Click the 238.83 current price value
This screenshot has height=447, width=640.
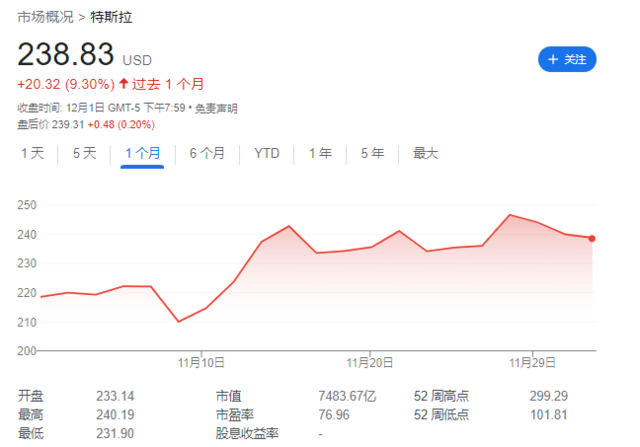coord(66,54)
